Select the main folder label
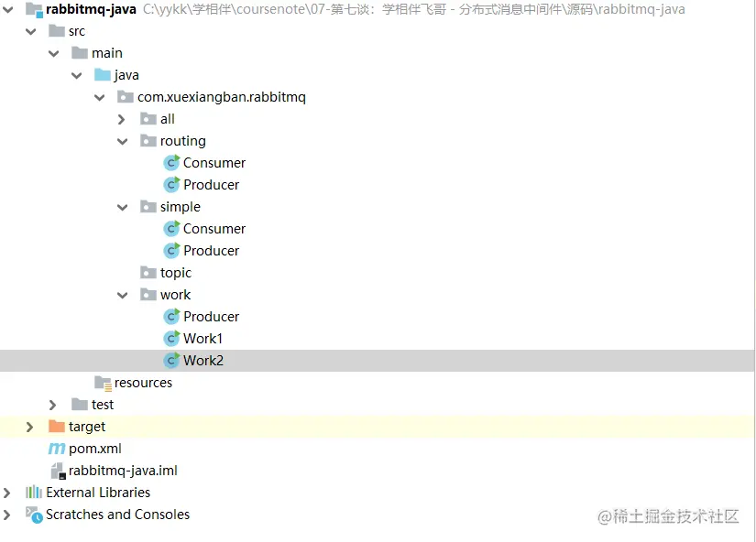Screen dimensions: 756x542 pos(107,53)
